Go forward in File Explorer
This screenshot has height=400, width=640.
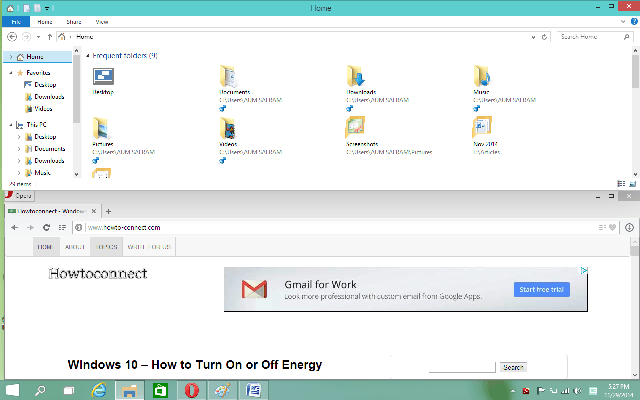coord(27,37)
